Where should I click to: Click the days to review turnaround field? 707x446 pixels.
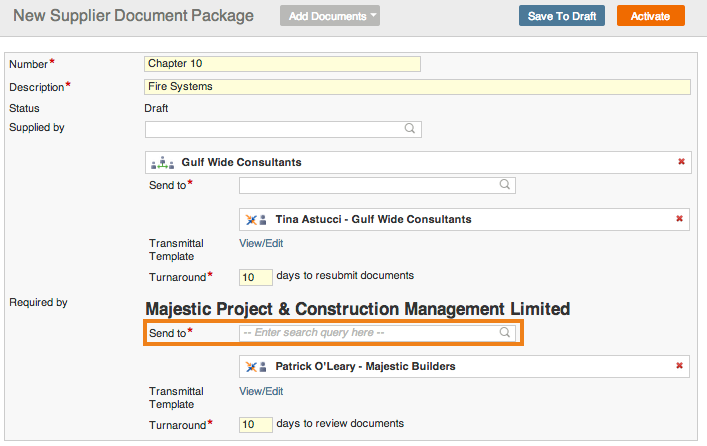[x=256, y=424]
